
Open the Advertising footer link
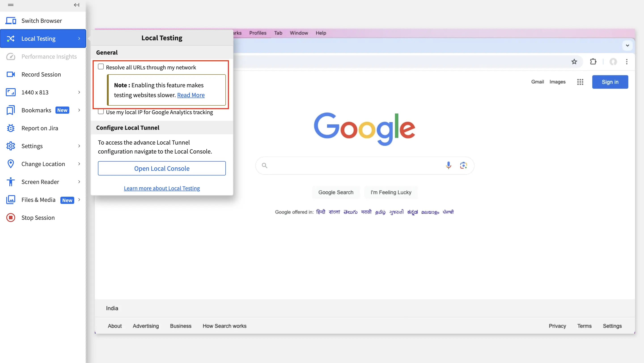tap(146, 326)
